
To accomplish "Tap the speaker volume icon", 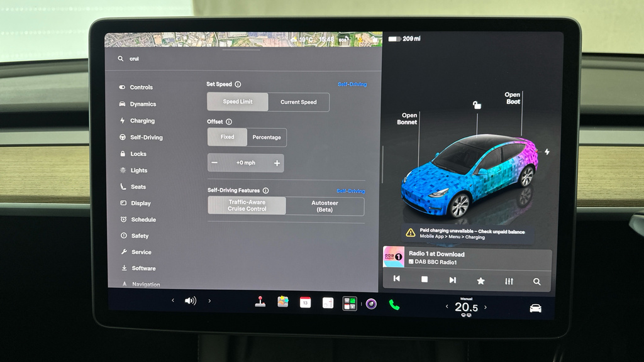I will click(x=190, y=301).
